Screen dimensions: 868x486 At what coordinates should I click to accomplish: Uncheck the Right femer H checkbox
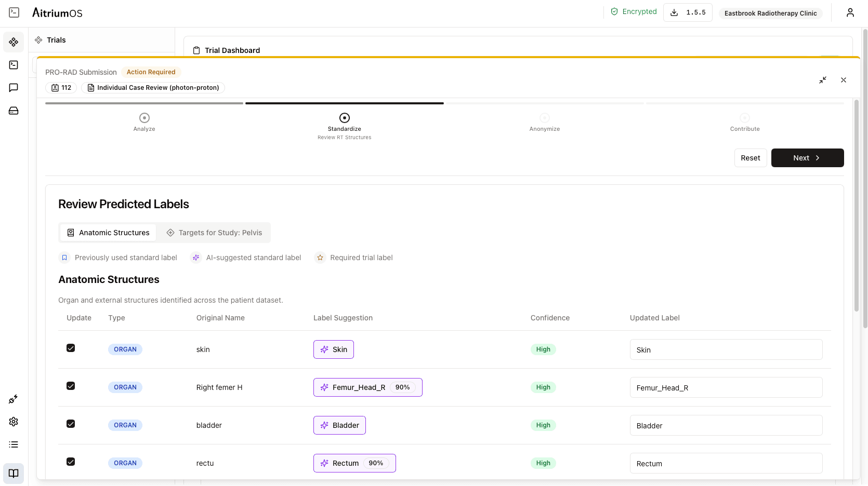click(x=71, y=386)
